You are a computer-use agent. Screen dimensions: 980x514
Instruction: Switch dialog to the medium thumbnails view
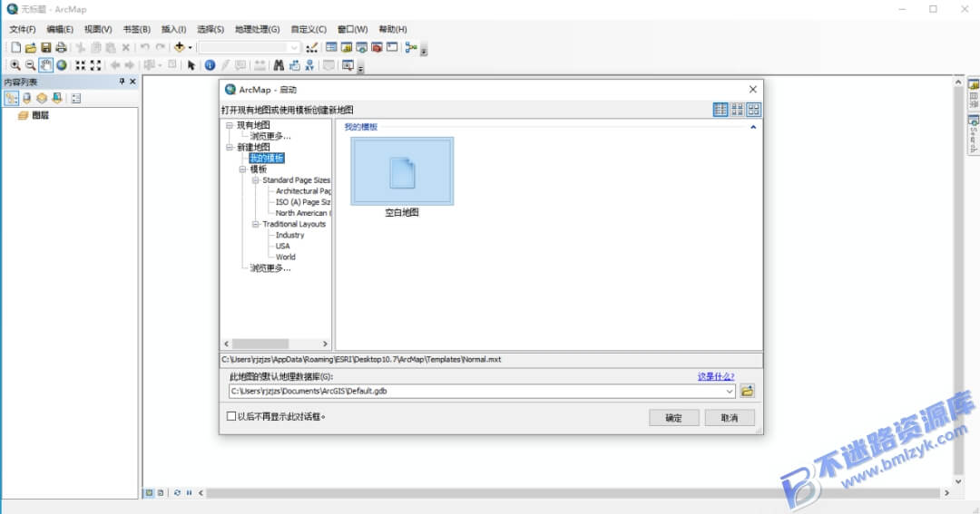pyautogui.click(x=737, y=110)
